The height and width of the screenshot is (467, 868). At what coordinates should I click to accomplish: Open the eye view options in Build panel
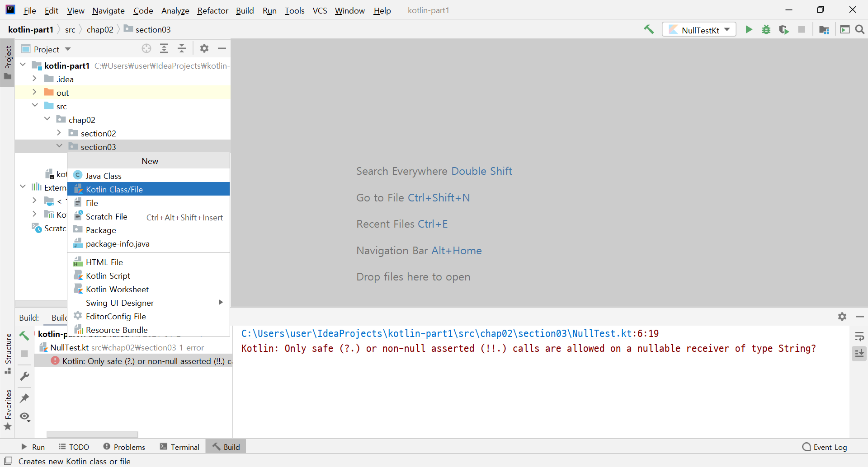click(x=25, y=416)
